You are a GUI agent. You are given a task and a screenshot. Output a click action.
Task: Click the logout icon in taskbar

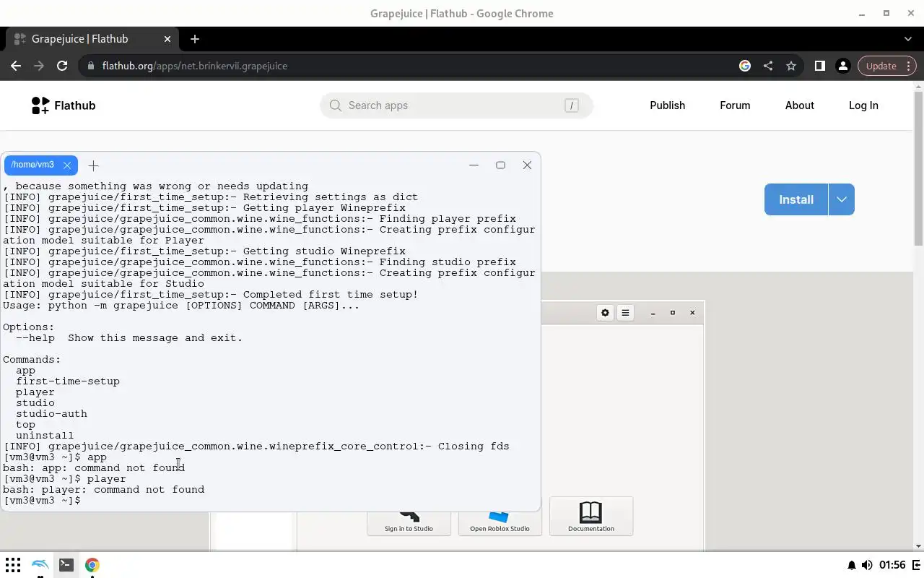[917, 565]
